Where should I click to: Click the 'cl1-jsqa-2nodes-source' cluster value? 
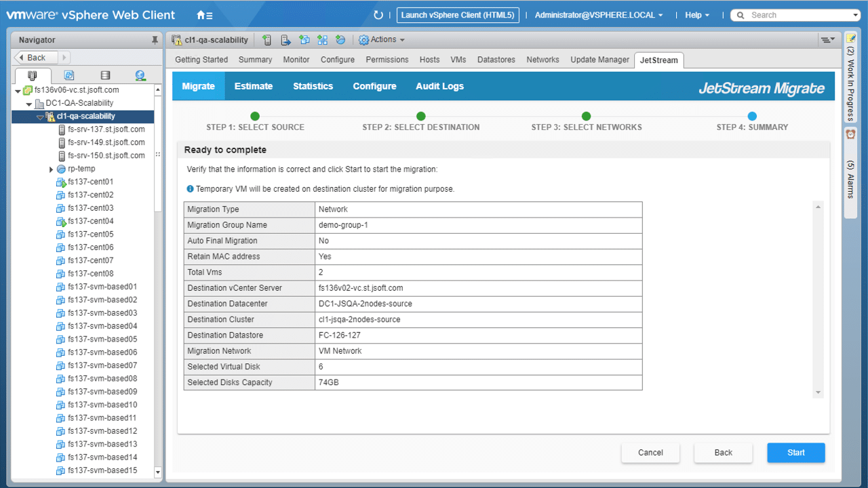(359, 319)
